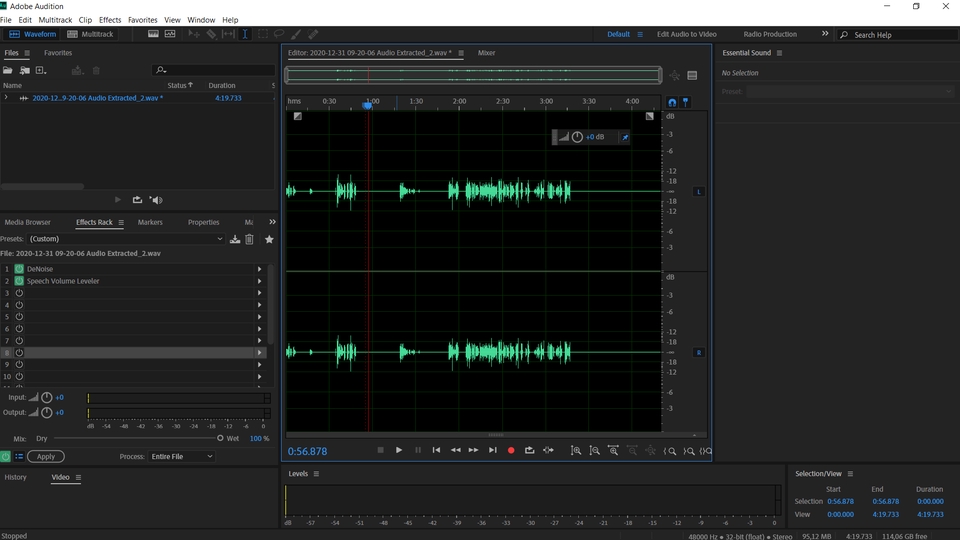Toggle snapping magnet icon in timeline
This screenshot has height=540, width=960.
click(x=672, y=102)
